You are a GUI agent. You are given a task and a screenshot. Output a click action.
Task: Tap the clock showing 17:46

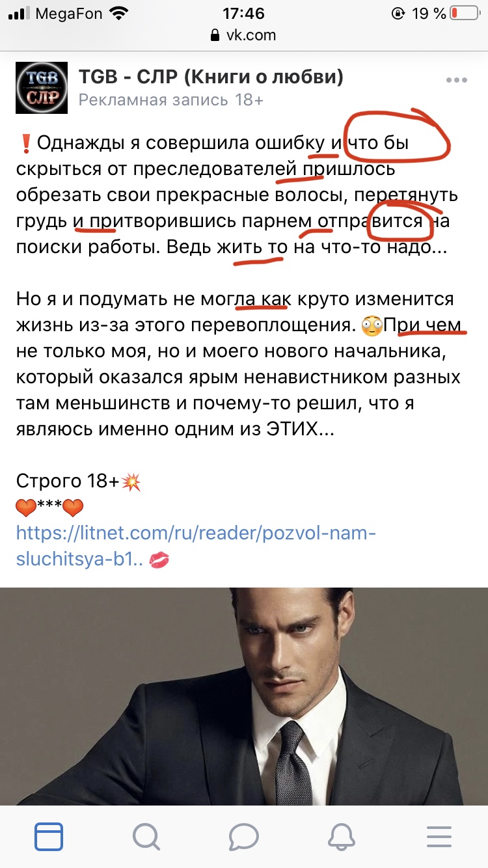coord(243,13)
